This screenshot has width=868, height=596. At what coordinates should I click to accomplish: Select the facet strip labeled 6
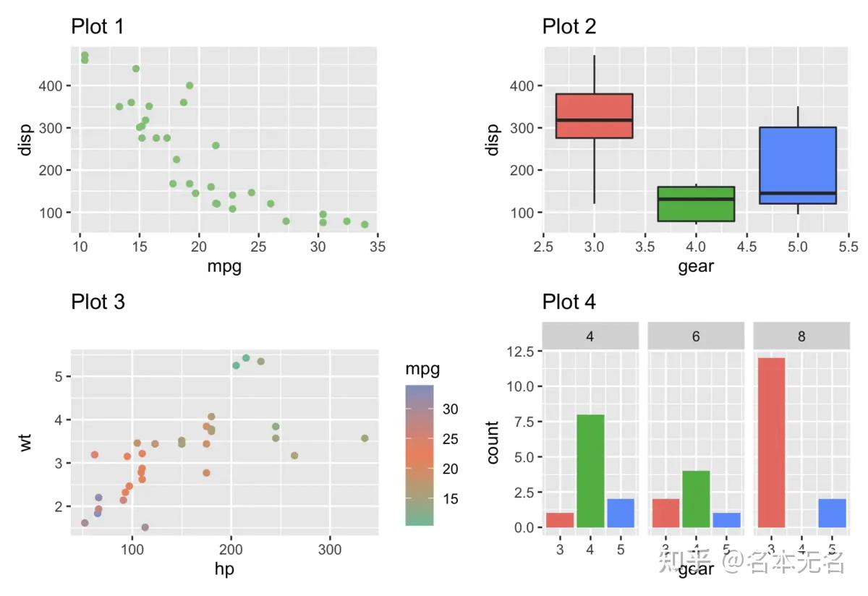click(696, 337)
